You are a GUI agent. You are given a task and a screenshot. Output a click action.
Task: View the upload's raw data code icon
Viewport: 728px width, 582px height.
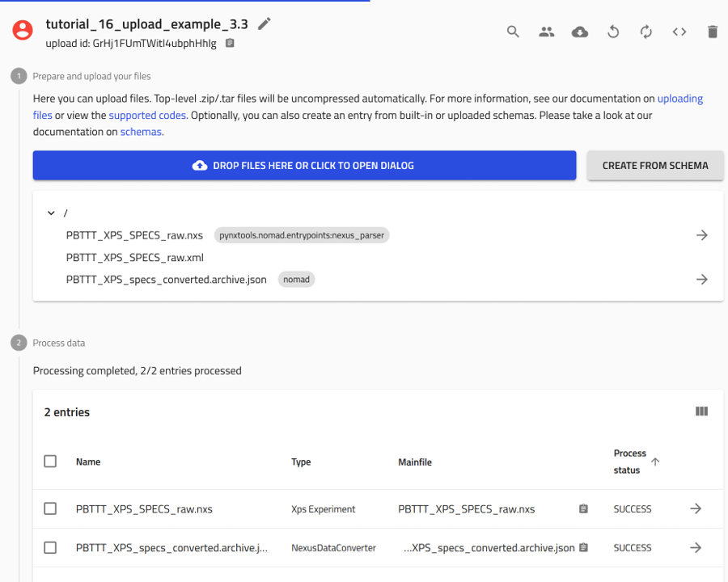[x=679, y=32]
